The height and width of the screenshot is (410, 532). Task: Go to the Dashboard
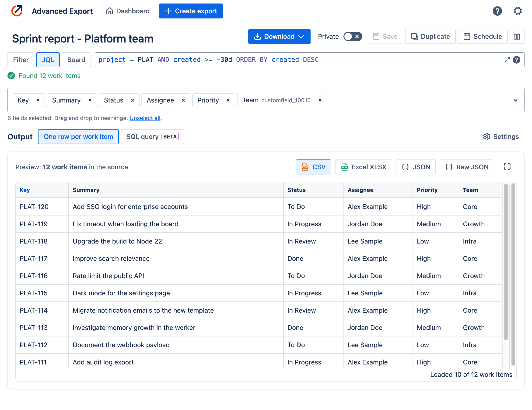[128, 11]
